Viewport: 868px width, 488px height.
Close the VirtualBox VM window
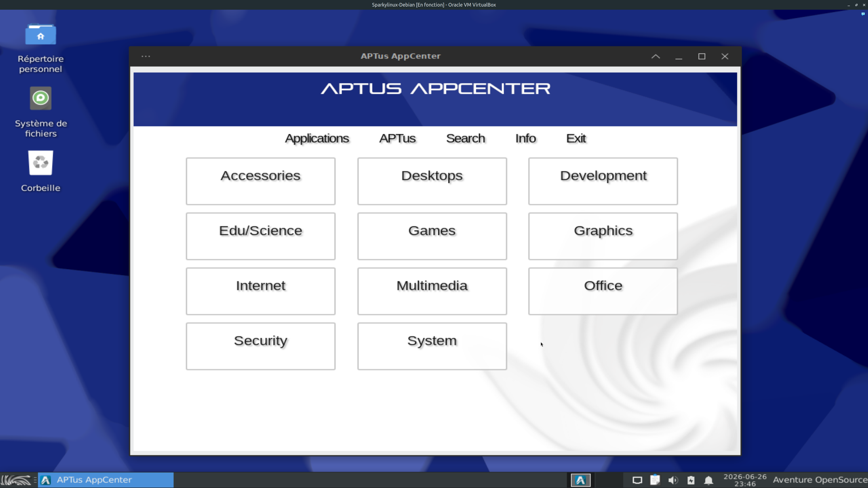click(x=864, y=5)
